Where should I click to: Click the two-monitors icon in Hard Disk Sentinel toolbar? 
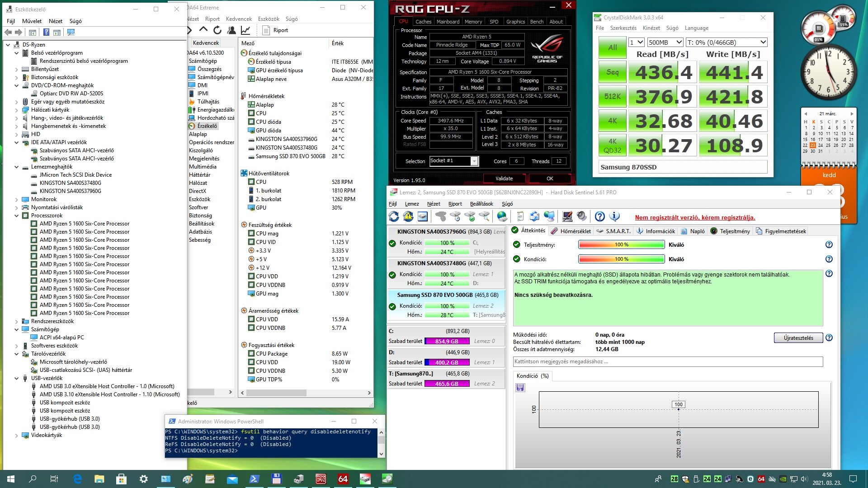tap(549, 217)
